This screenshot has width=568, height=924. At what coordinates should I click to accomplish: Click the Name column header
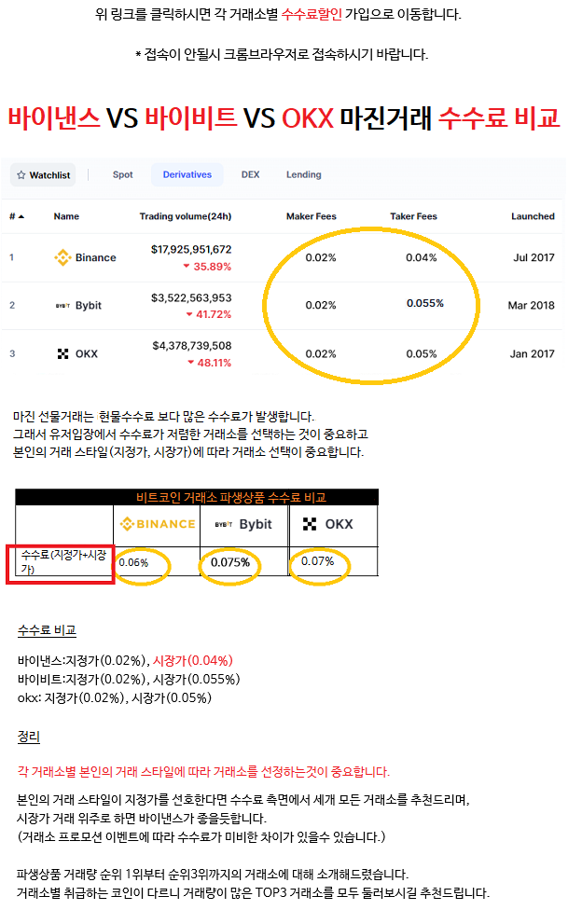[x=66, y=216]
